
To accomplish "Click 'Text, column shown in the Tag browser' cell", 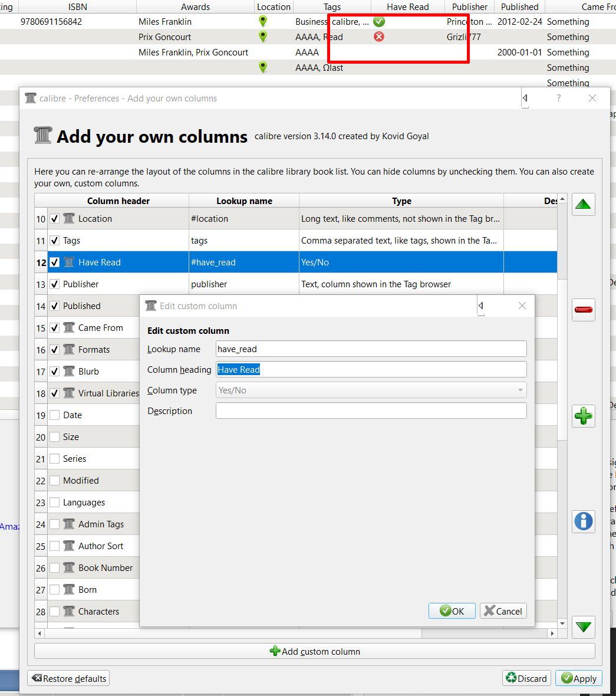I will tap(401, 284).
